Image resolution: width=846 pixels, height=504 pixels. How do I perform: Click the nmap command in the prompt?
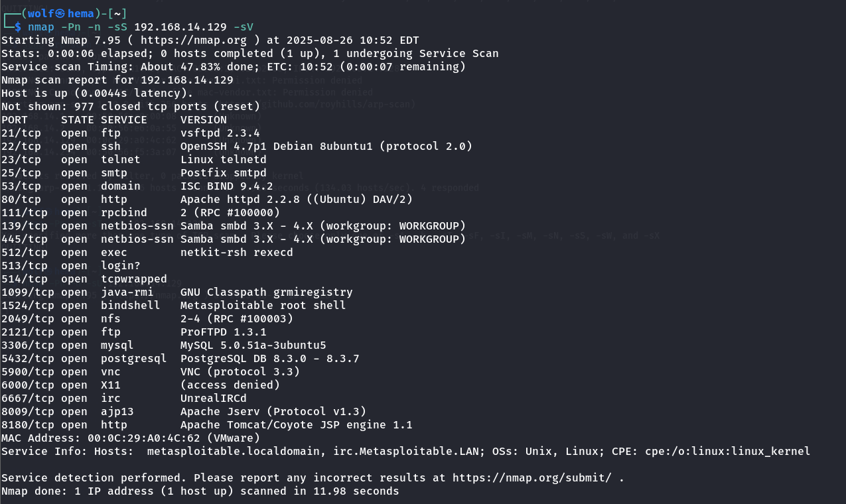point(41,27)
